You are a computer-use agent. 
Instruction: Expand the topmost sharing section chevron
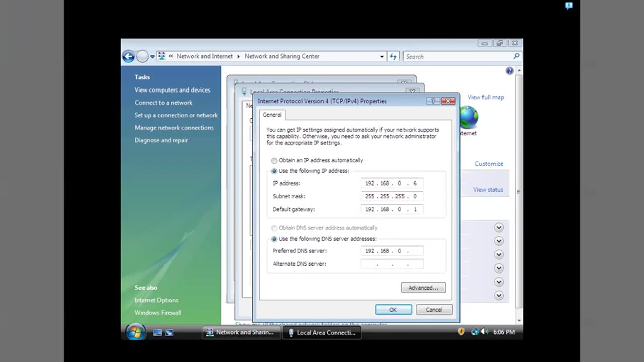coord(499,227)
